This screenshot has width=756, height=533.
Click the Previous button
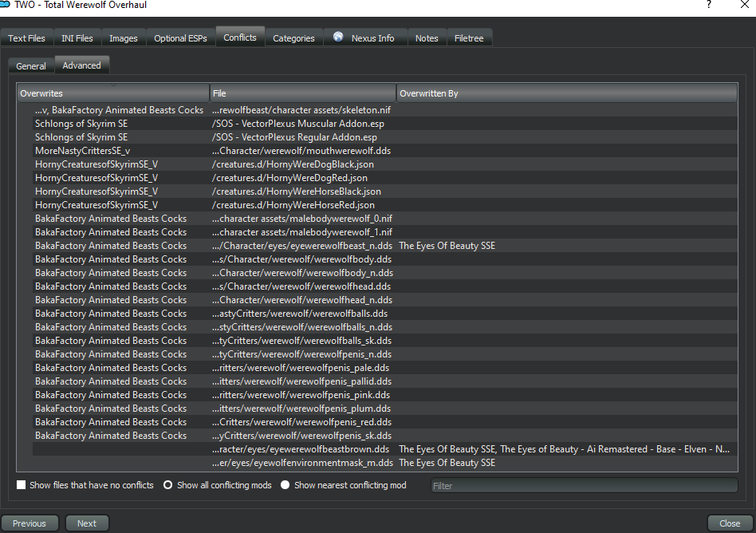pyautogui.click(x=30, y=523)
